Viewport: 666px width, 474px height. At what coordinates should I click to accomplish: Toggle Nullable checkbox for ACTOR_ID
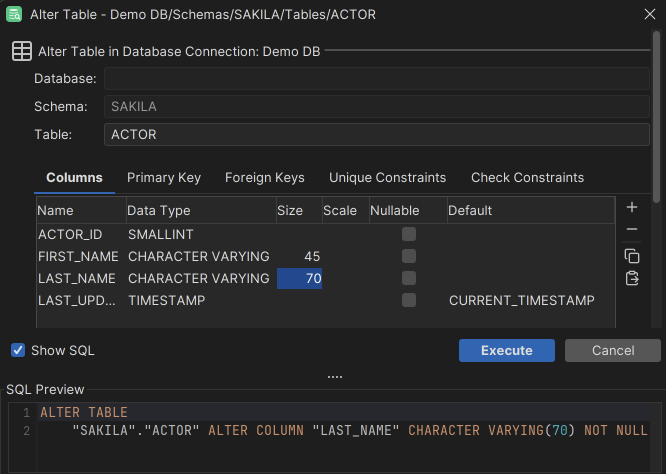coord(408,234)
